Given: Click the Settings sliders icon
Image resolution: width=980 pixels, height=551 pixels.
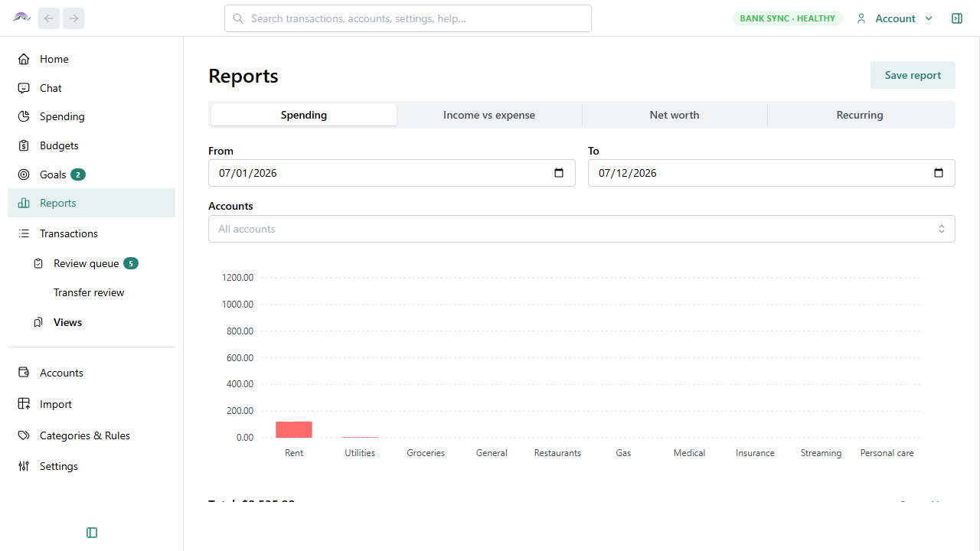Looking at the screenshot, I should click(24, 466).
